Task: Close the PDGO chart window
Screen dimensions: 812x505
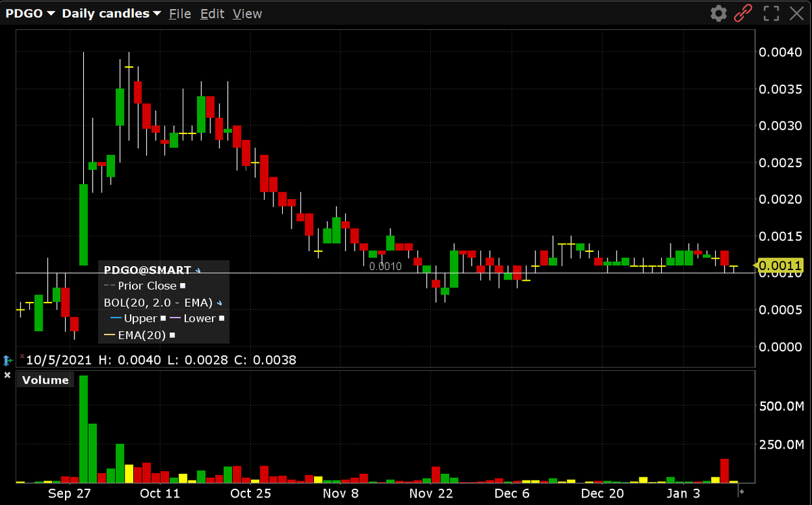Action: pyautogui.click(x=796, y=13)
